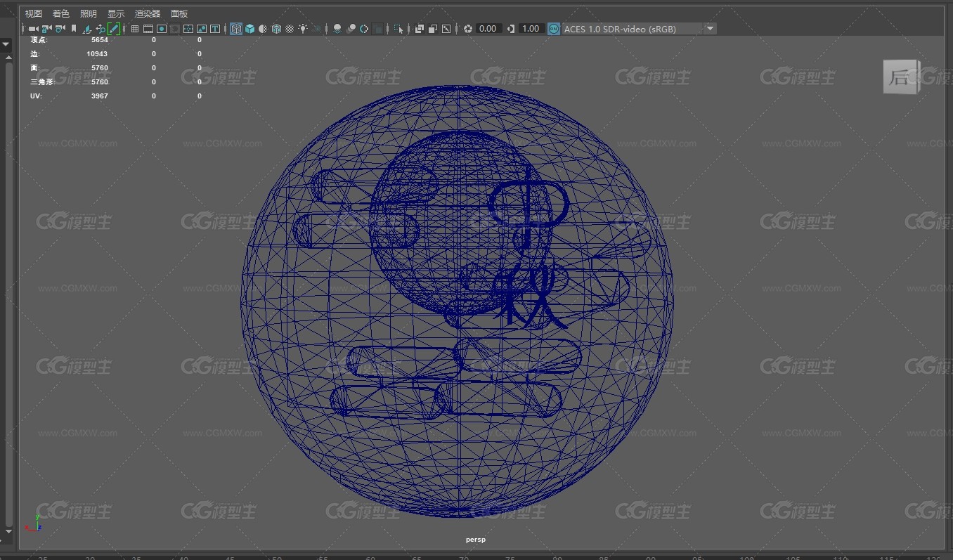This screenshot has height=560, width=953.
Task: Click the Use All Lights bulb icon
Action: coord(303,29)
